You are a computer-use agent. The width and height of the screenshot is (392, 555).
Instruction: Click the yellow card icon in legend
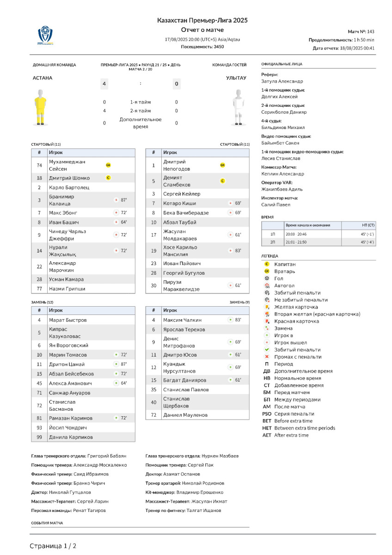[267, 307]
